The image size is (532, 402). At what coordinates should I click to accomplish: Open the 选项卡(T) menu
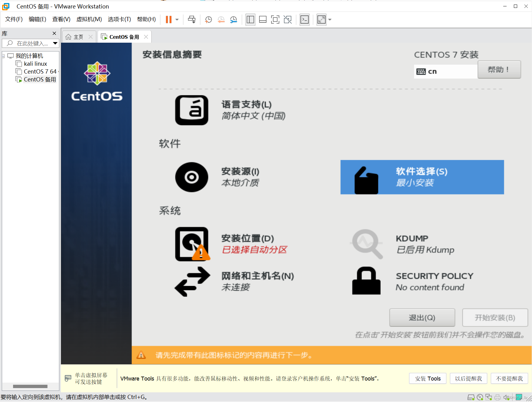tap(119, 19)
